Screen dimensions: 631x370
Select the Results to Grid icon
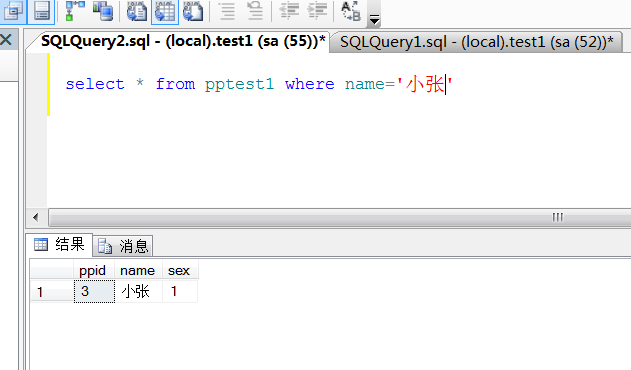point(165,11)
